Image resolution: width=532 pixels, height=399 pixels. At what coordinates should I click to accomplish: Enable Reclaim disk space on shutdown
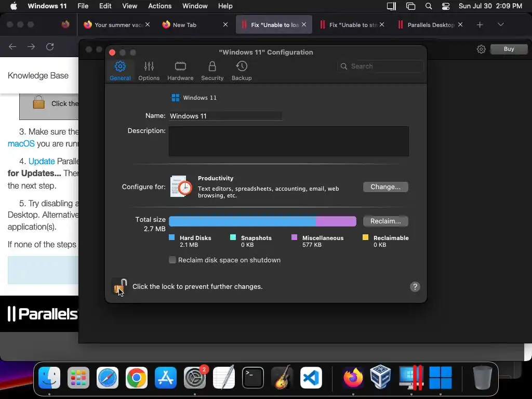pyautogui.click(x=172, y=260)
